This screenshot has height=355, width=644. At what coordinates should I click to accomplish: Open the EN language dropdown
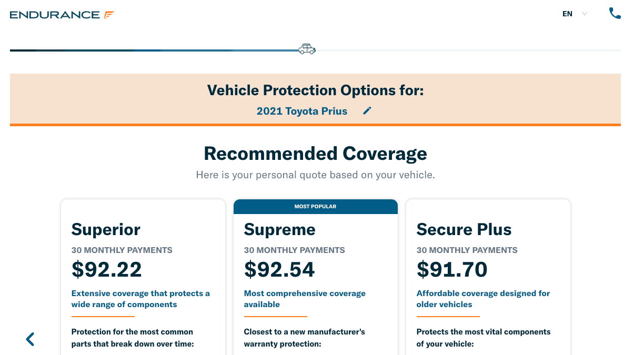[x=568, y=14]
